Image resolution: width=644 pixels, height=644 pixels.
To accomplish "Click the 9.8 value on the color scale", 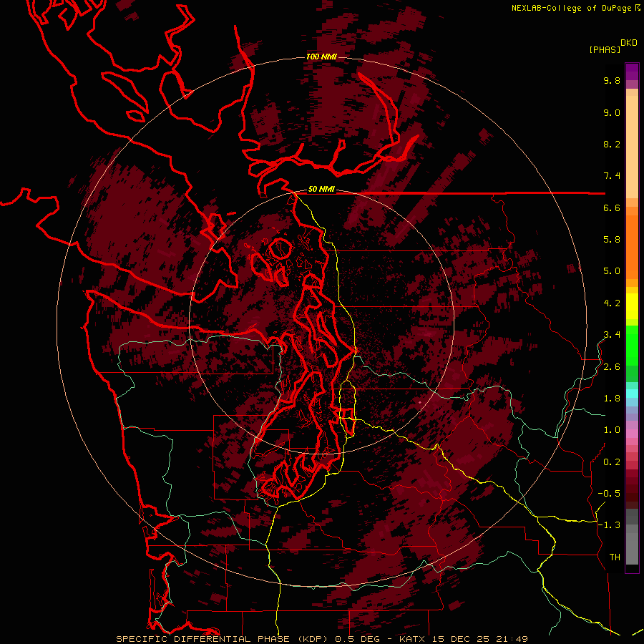I will [612, 80].
